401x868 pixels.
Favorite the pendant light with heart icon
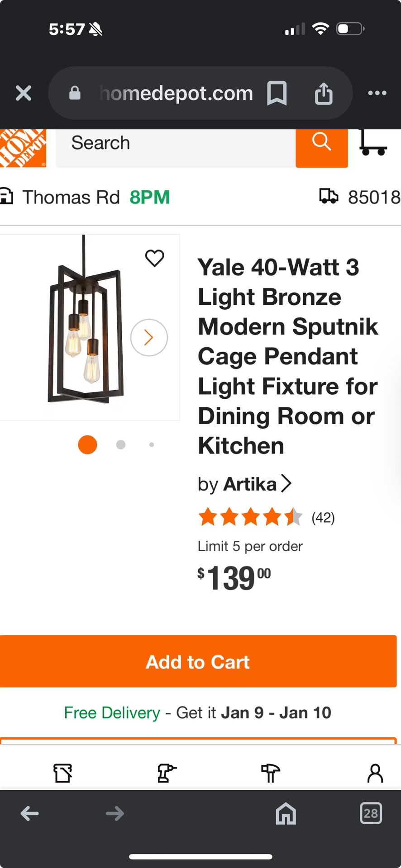(x=154, y=258)
